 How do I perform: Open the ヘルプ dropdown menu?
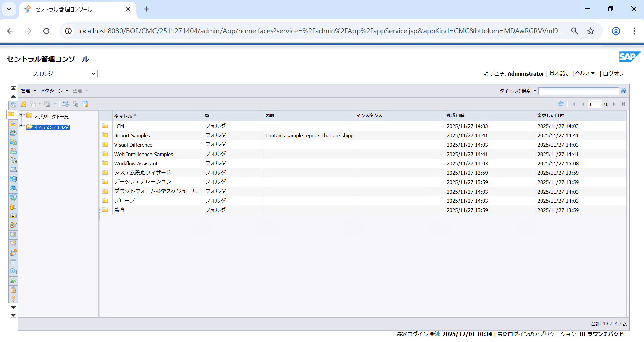click(x=585, y=73)
